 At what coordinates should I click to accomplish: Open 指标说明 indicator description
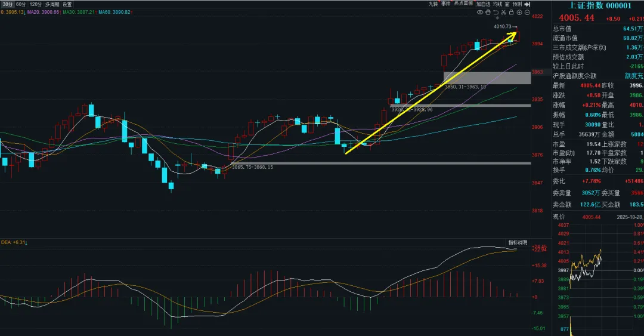tap(518, 243)
